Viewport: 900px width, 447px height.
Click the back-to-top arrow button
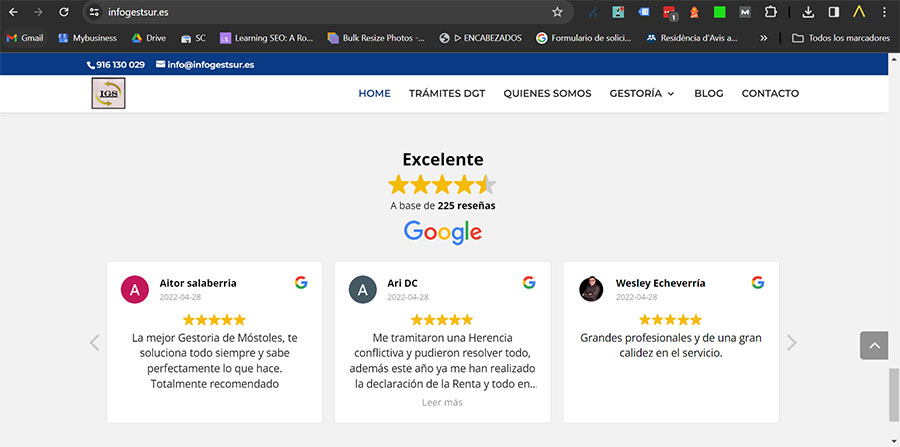point(874,345)
